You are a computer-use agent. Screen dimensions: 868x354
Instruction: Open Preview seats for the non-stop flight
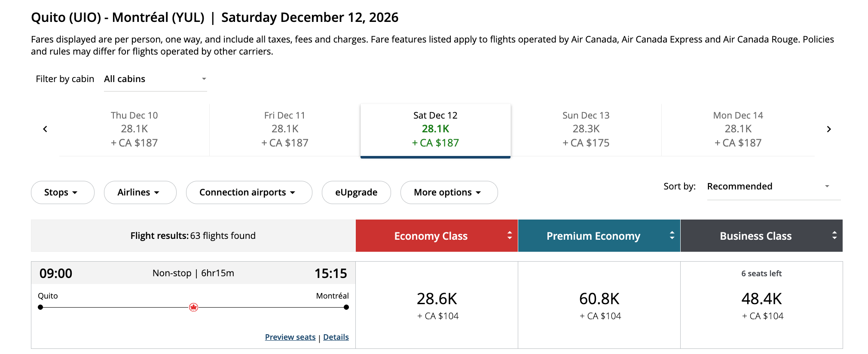click(x=290, y=337)
